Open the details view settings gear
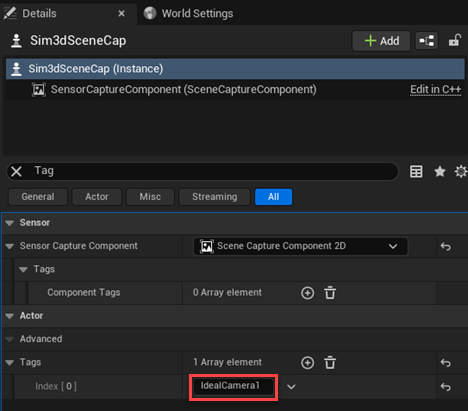 coord(461,172)
